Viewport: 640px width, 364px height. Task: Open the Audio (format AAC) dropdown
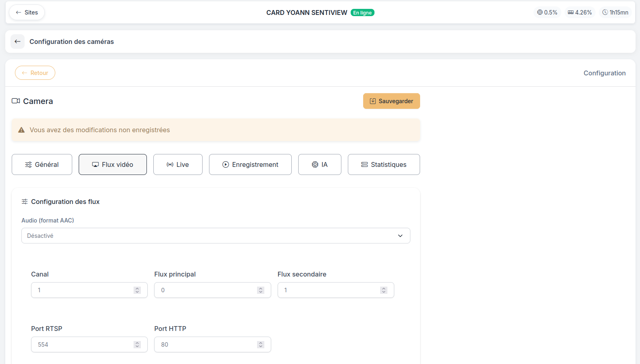(x=216, y=236)
